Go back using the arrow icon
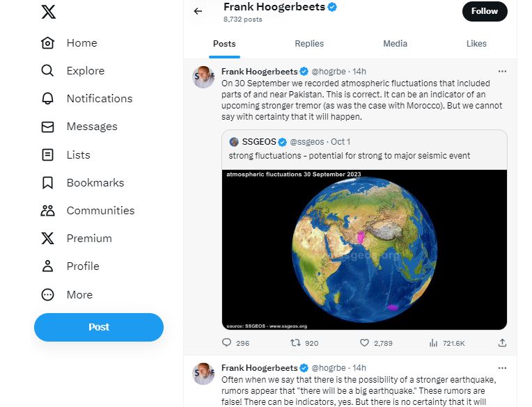 click(x=198, y=11)
